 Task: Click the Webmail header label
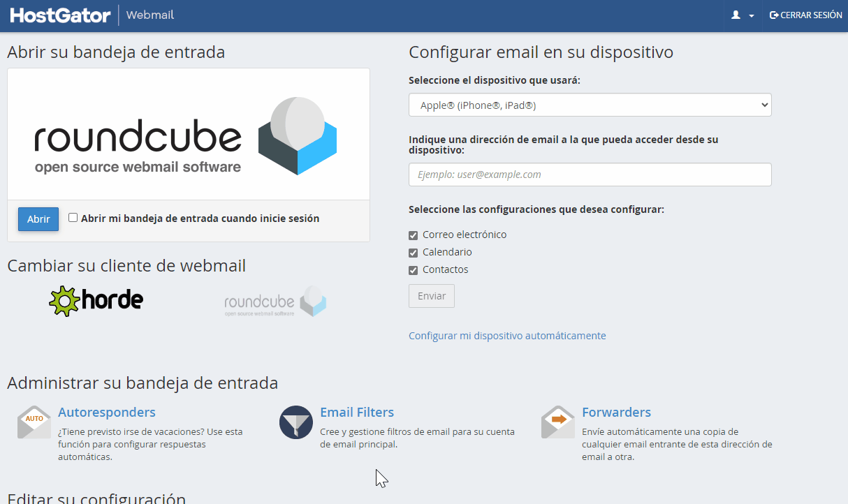click(150, 15)
